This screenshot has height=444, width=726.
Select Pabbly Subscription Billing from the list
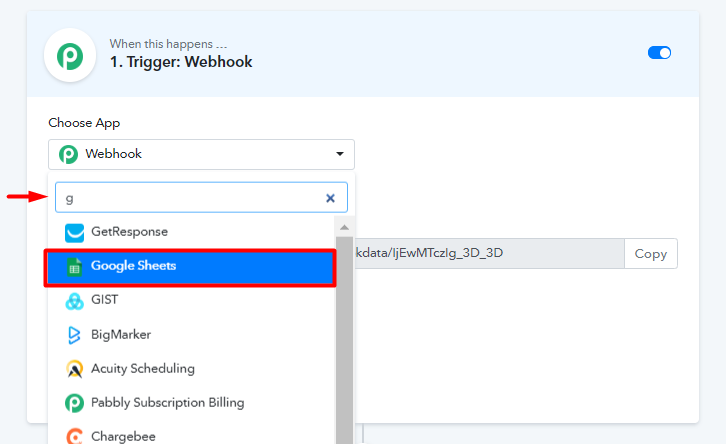pos(191,403)
